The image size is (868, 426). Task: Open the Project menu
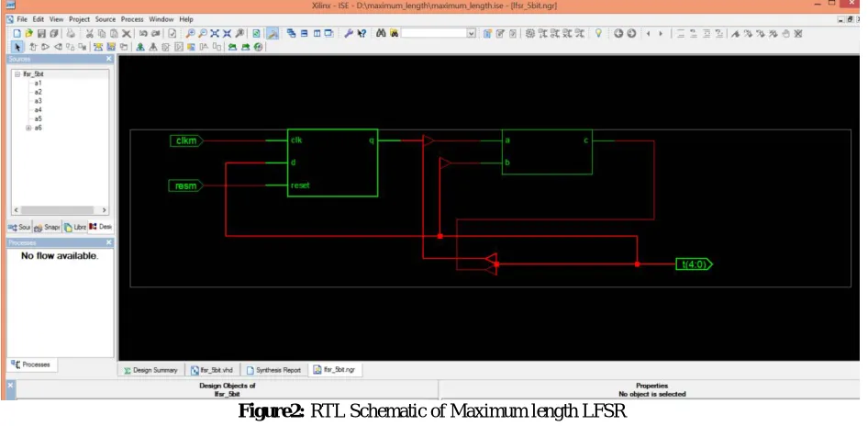(79, 19)
